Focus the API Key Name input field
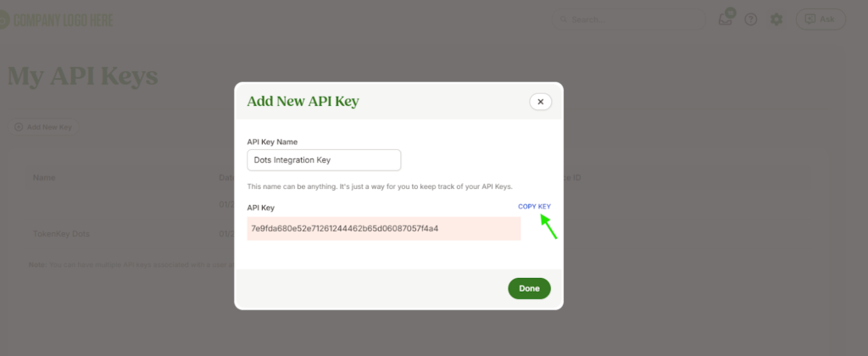This screenshot has height=356, width=868. pyautogui.click(x=324, y=160)
